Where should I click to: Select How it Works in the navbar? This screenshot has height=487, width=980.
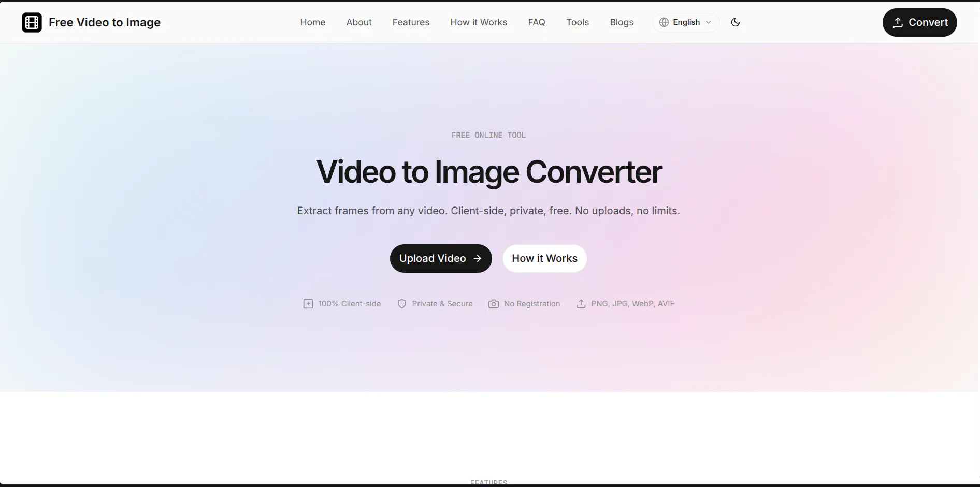point(479,22)
